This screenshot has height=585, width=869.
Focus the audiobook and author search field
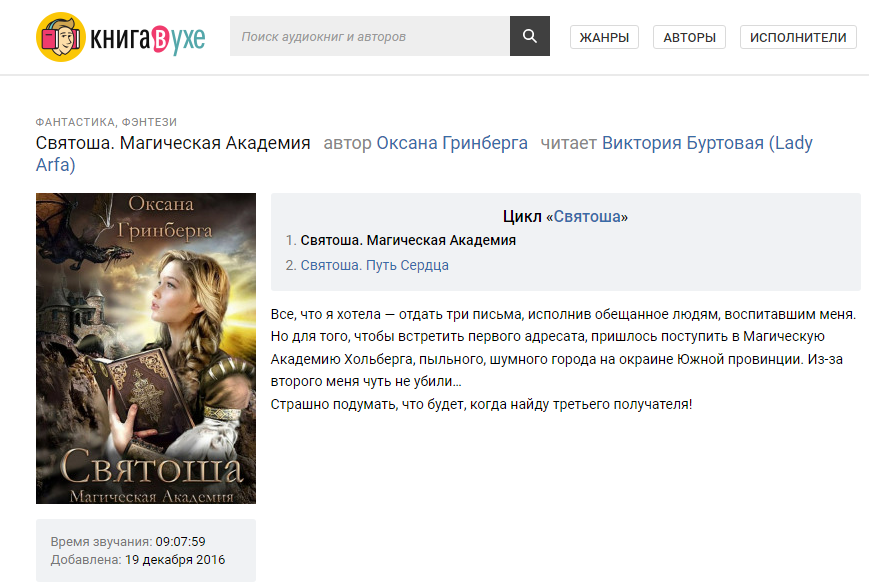click(370, 36)
